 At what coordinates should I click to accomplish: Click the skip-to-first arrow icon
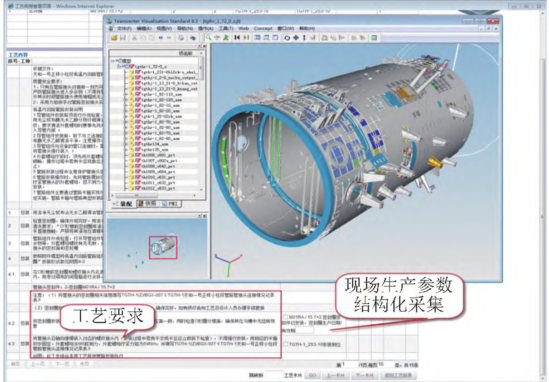(x=237, y=38)
